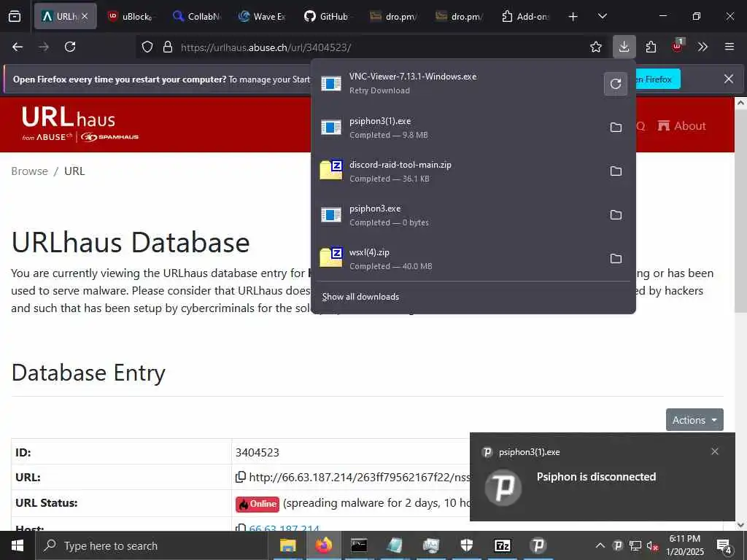Open 7-Zip from the taskbar
Viewport: 747px width, 560px height.
(x=502, y=545)
